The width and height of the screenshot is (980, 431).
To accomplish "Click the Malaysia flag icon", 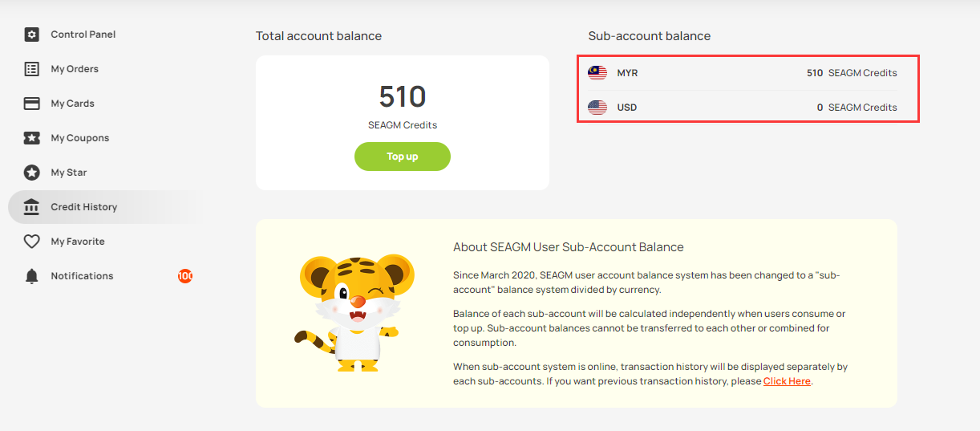I will click(x=597, y=73).
